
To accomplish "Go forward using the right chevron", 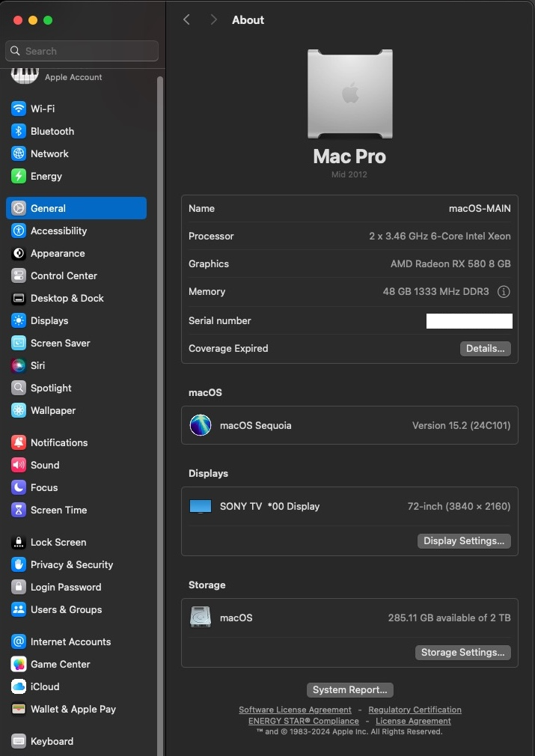I will click(213, 19).
